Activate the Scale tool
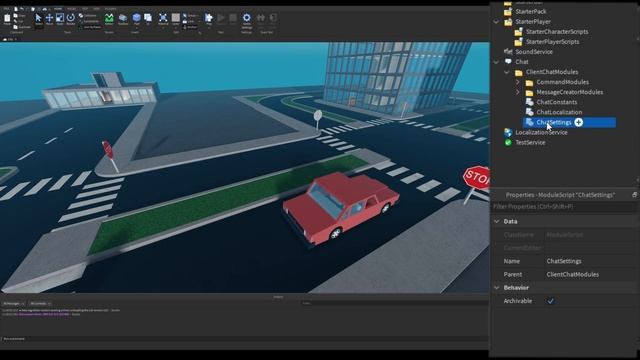 60,19
